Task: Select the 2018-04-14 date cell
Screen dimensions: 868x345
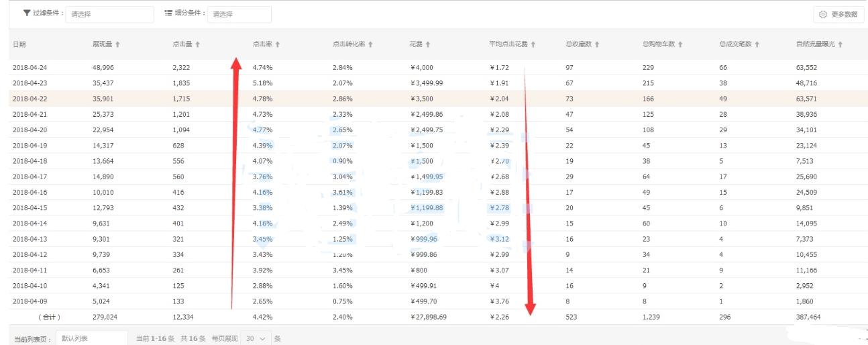Action: pos(31,224)
